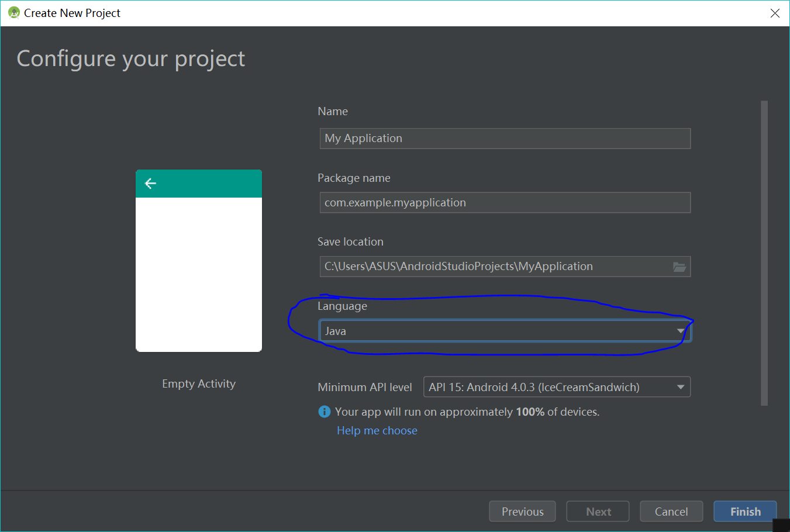Click the vertical scrollbar of the form
Image resolution: width=790 pixels, height=532 pixels.
point(764,253)
